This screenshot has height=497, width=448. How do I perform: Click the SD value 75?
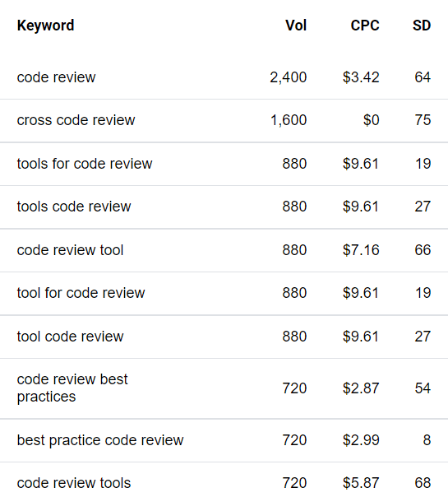tap(423, 120)
